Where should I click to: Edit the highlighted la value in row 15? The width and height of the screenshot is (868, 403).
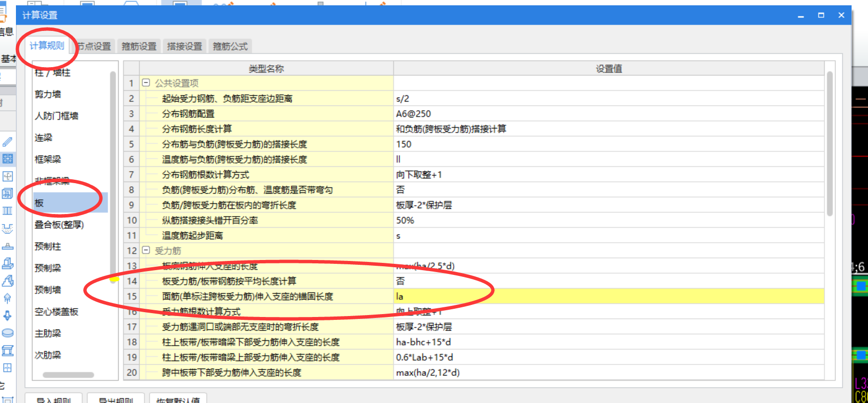(609, 296)
